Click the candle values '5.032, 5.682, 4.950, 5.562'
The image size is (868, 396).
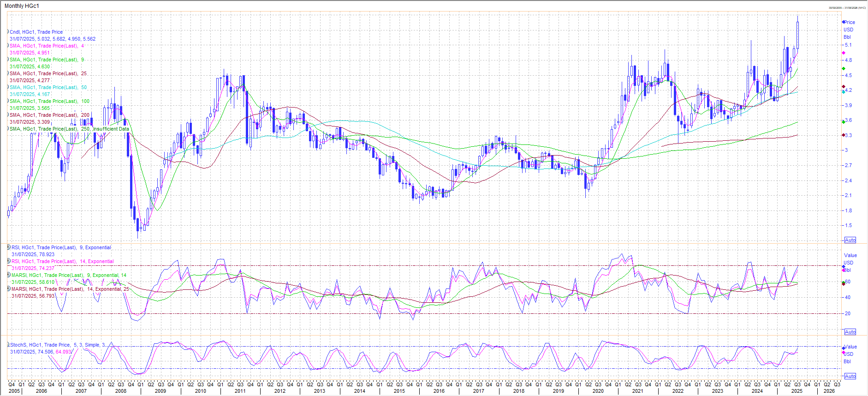pyautogui.click(x=66, y=39)
